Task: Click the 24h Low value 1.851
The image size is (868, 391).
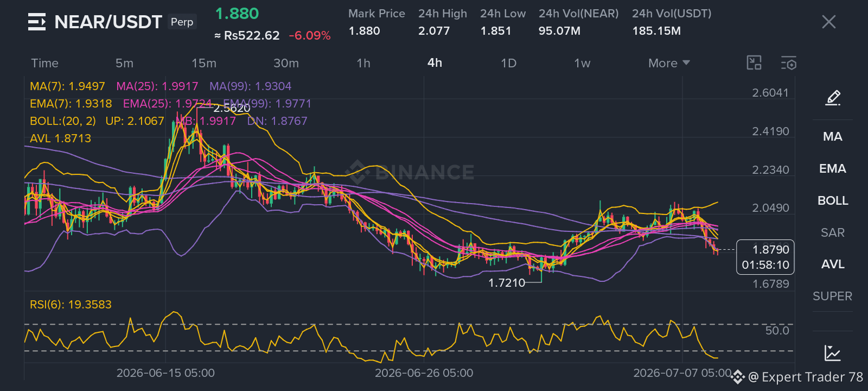Action: [x=496, y=31]
